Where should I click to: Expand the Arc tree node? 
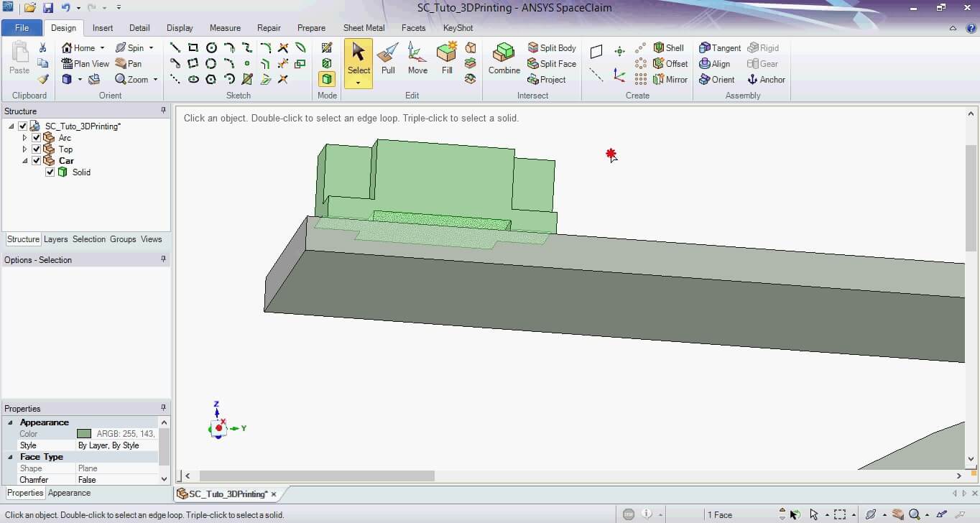[25, 138]
